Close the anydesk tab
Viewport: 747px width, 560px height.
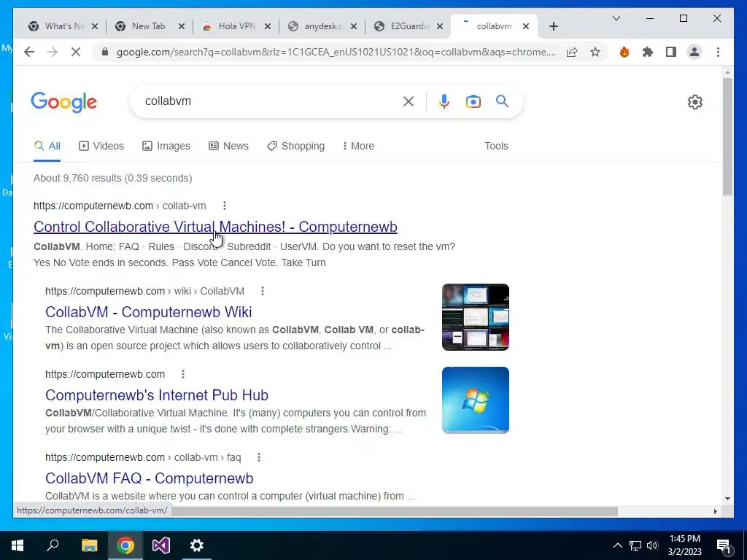tap(354, 26)
